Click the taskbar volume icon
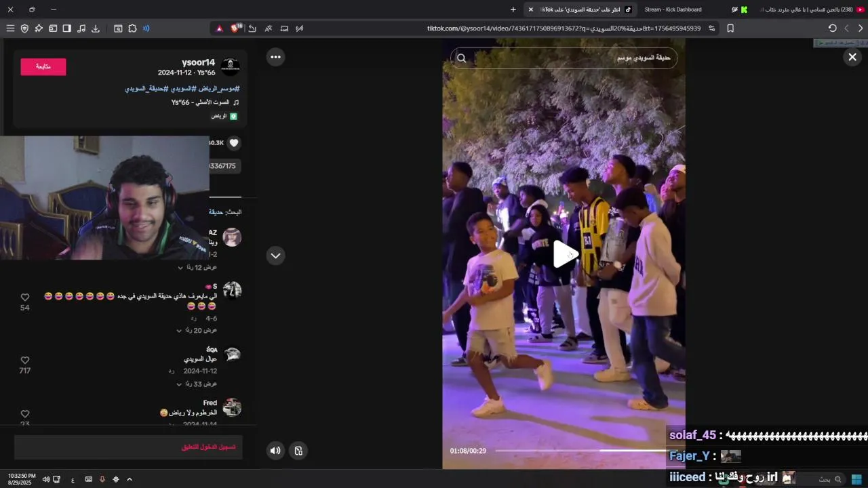The image size is (868, 488). (x=45, y=479)
